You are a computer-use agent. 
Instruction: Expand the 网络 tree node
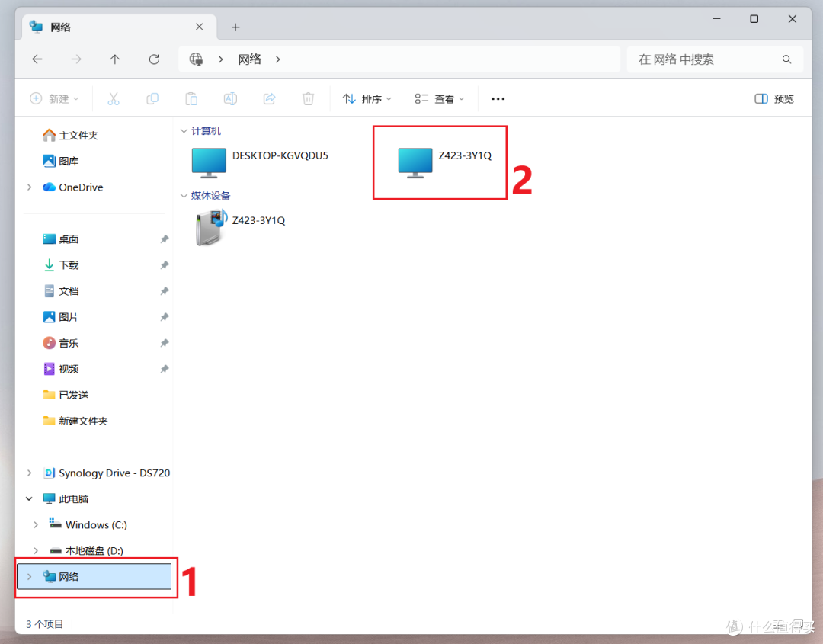click(30, 577)
